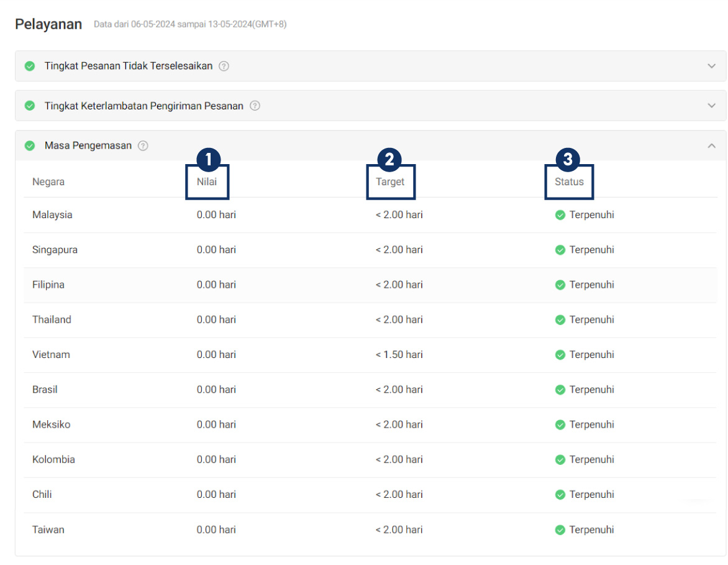The height and width of the screenshot is (565, 728).
Task: Click the Negara column header
Action: coord(48,181)
